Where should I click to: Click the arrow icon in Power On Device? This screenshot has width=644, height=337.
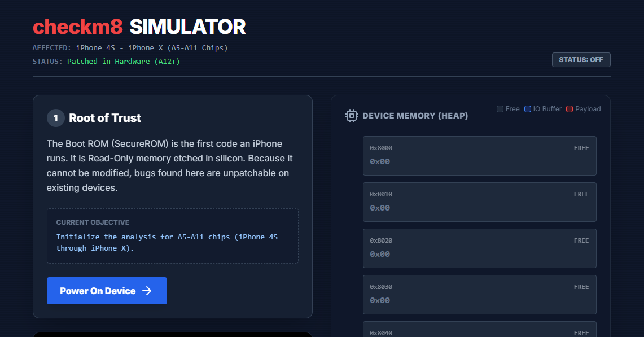coord(147,291)
